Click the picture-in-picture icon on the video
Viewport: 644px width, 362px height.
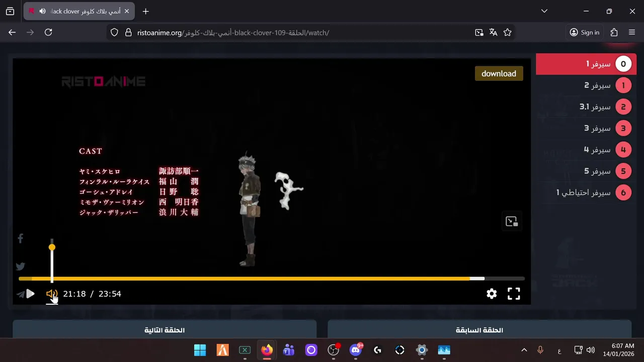(512, 221)
